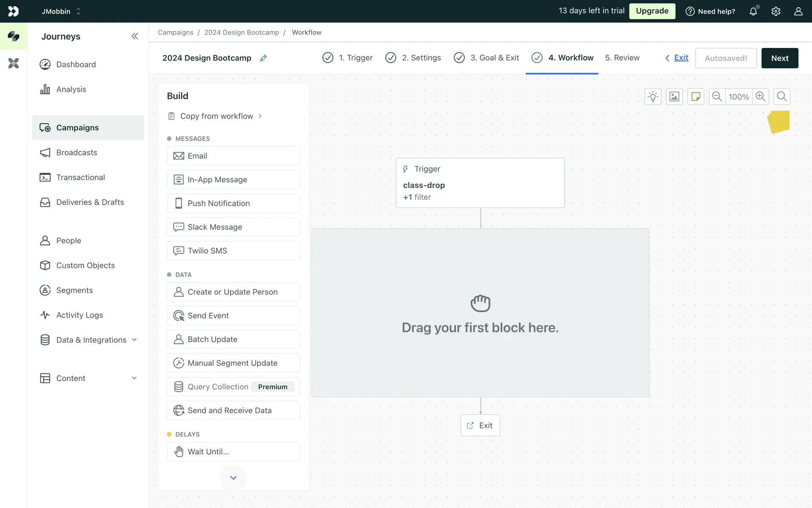Click the Next button
This screenshot has height=508, width=812.
(779, 58)
